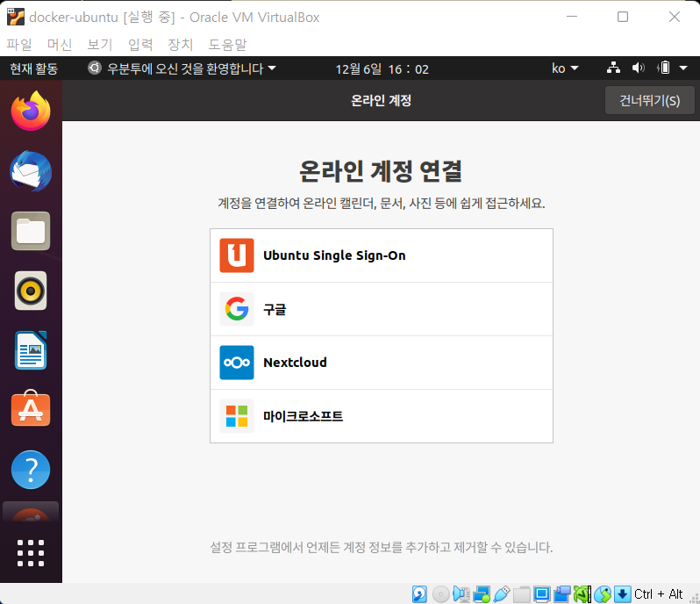Click the partially hidden Ubuntu installer dock icon
The height and width of the screenshot is (604, 700).
tap(31, 512)
